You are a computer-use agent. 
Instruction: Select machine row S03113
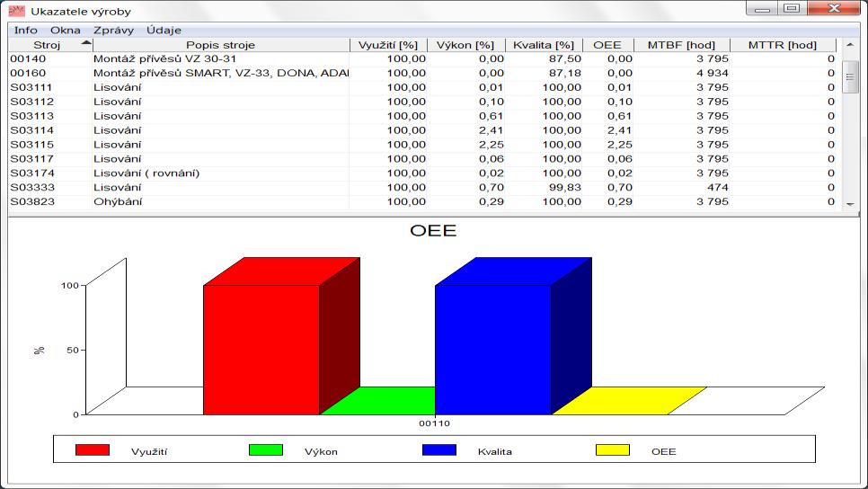click(423, 116)
